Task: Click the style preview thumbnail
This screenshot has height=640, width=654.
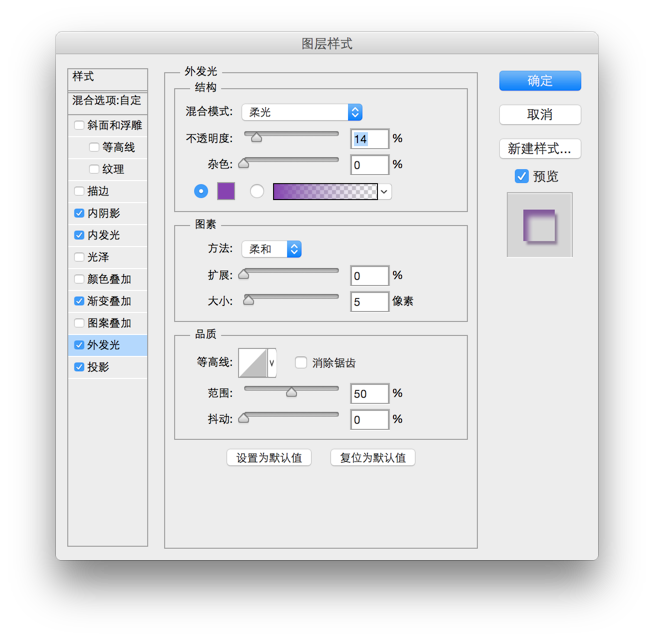Action: point(540,225)
